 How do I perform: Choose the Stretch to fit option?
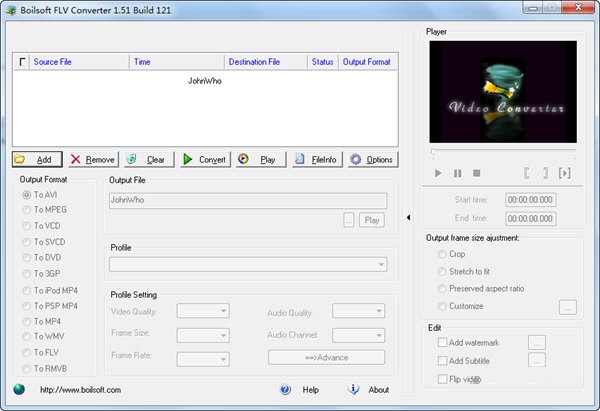[442, 271]
